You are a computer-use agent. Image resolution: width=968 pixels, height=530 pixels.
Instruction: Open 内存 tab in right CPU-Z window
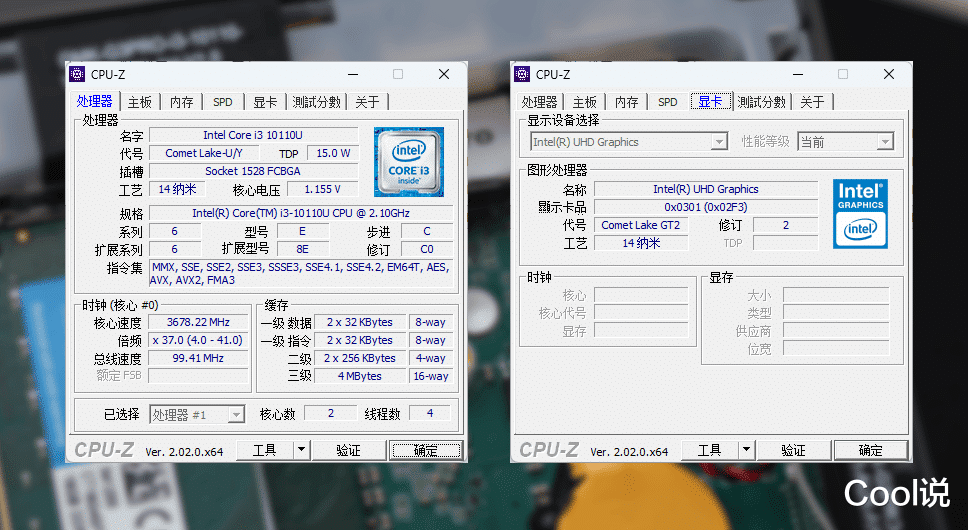click(627, 102)
